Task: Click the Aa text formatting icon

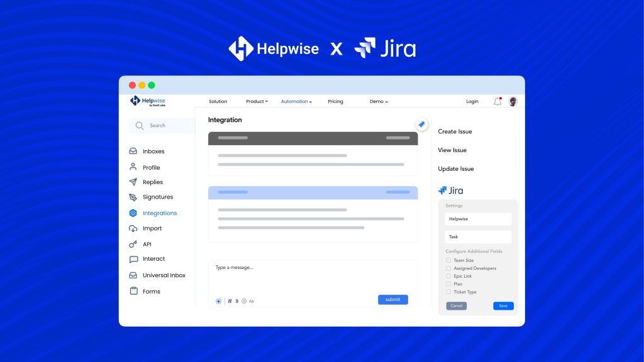Action: click(x=252, y=301)
